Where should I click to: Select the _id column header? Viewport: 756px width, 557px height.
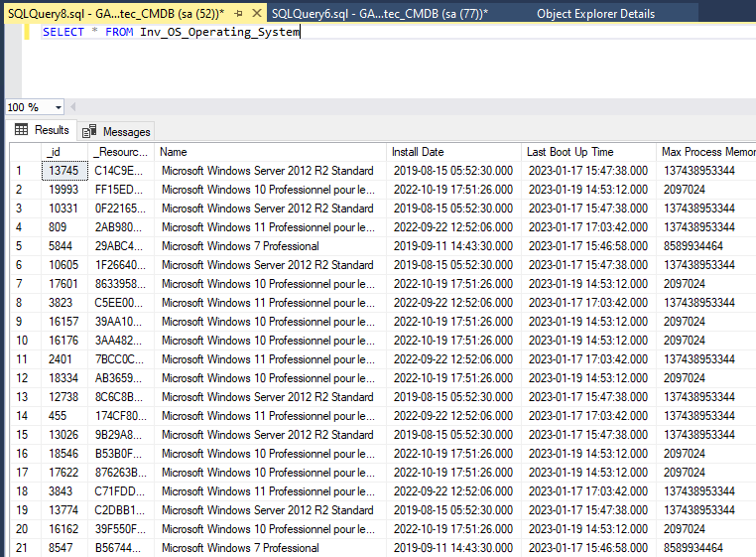[x=64, y=152]
